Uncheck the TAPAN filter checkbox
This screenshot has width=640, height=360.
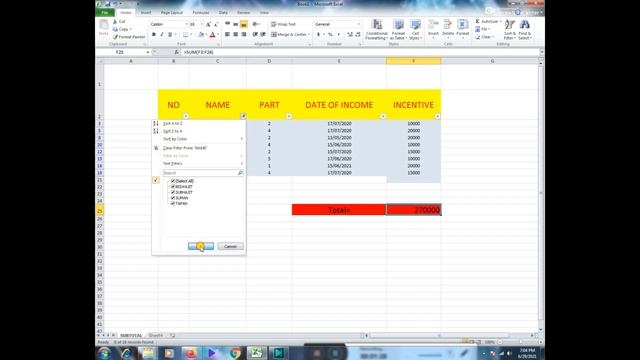(x=173, y=203)
